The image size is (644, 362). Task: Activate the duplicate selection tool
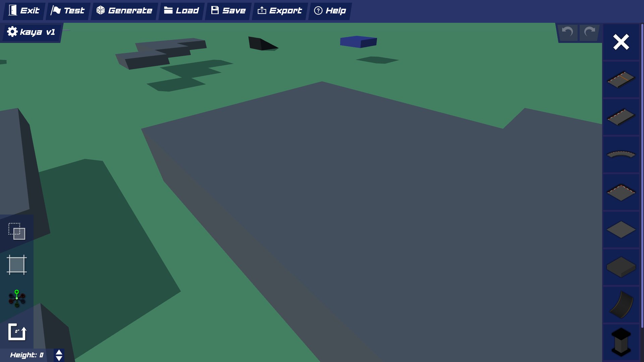click(x=17, y=231)
